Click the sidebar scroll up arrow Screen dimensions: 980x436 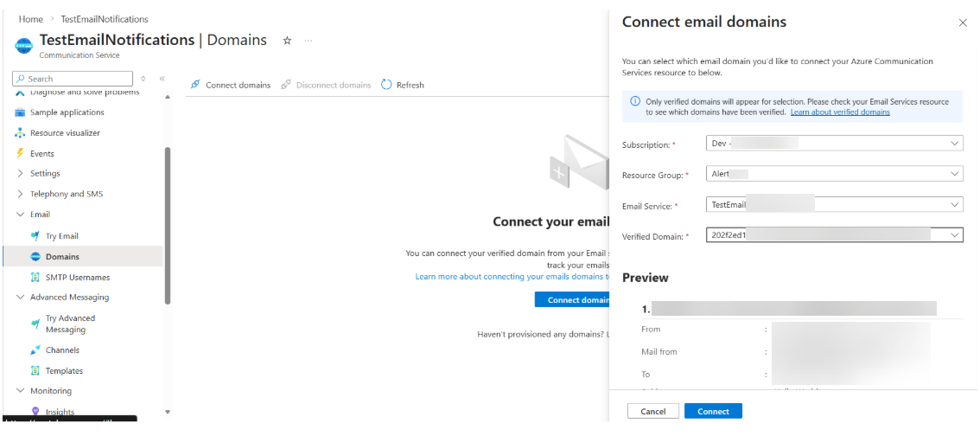(167, 97)
